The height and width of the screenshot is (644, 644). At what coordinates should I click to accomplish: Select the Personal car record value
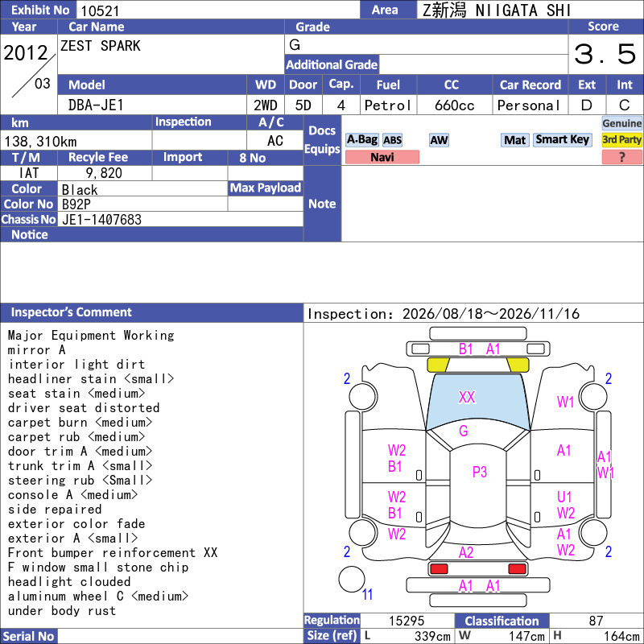tap(529, 105)
